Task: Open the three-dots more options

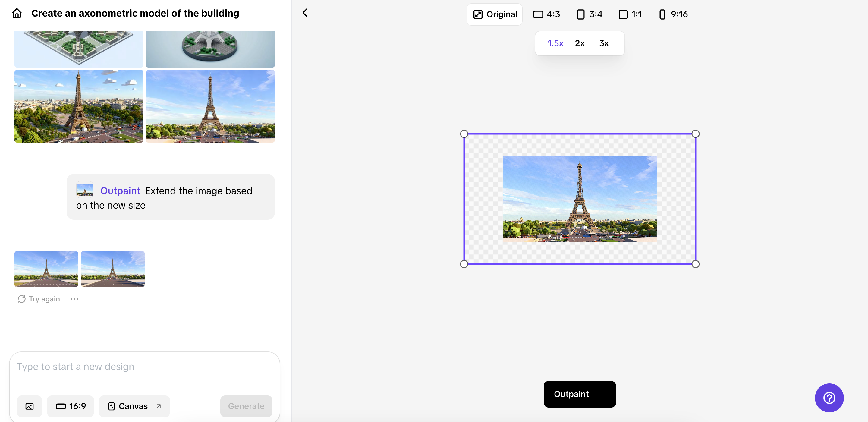Action: point(74,299)
